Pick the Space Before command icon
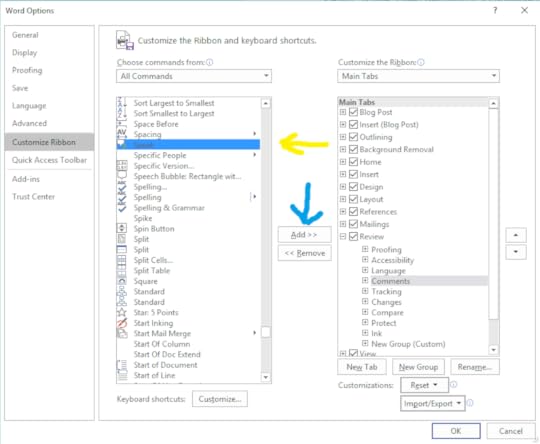The width and height of the screenshot is (540, 444). [x=122, y=124]
